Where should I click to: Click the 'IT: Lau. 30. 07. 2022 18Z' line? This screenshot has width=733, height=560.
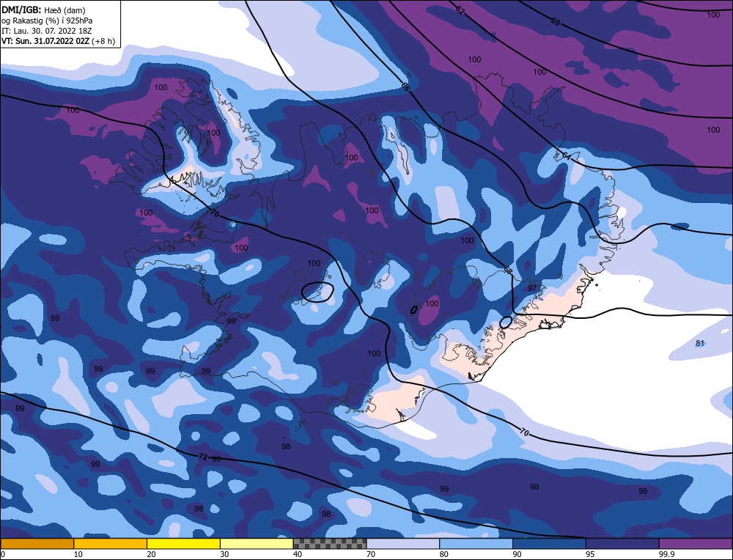point(46,31)
